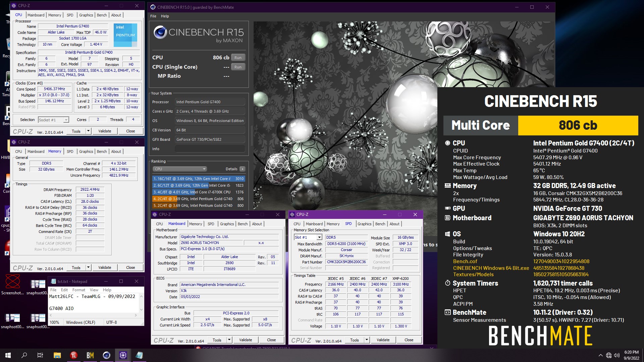Click the 'Intel Pentium G7400' Name field
This screenshot has height=362, width=644.
pos(73,26)
